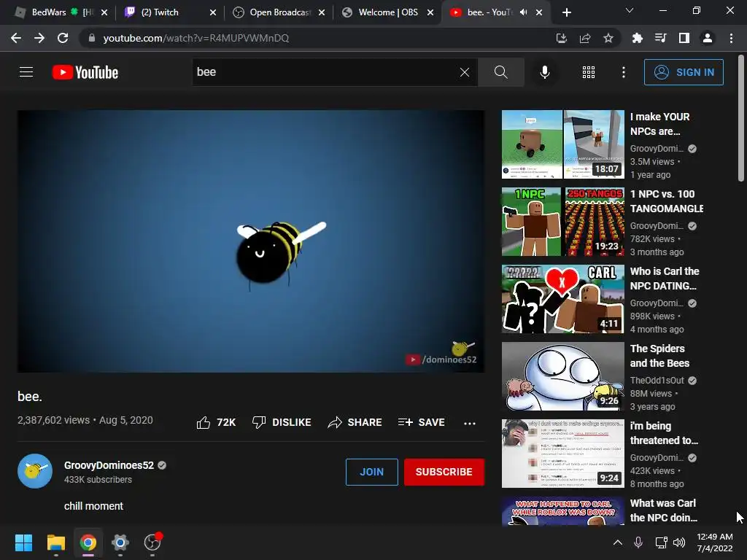Viewport: 747px width, 560px height.
Task: Open more actions ellipsis below video
Action: [470, 423]
